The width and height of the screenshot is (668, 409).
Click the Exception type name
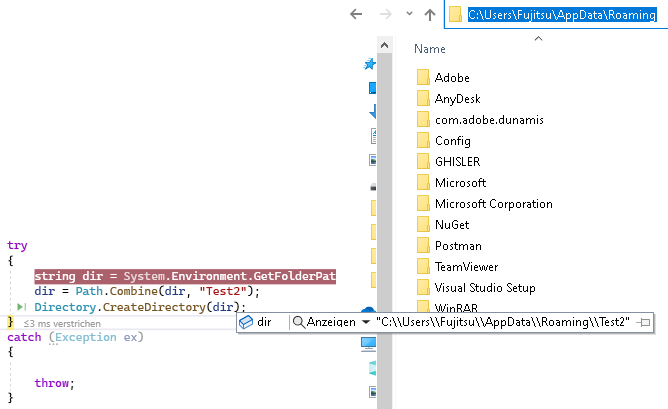point(86,337)
